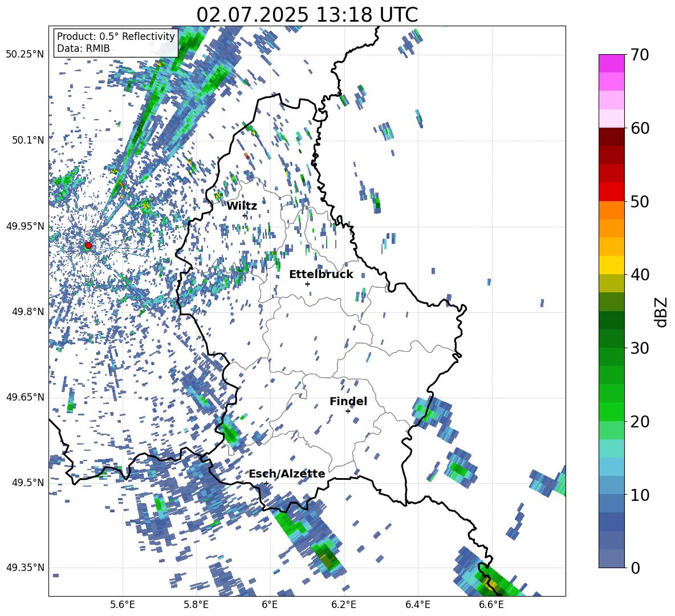The image size is (675, 616).
Task: Click the title 02.07.2025 13:18 UTC
Action: tap(307, 15)
